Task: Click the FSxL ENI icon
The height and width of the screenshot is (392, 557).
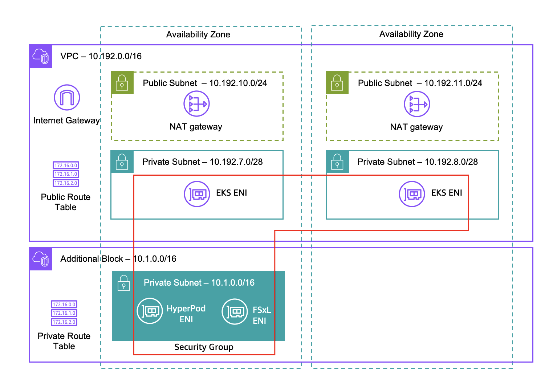Action: click(x=235, y=312)
